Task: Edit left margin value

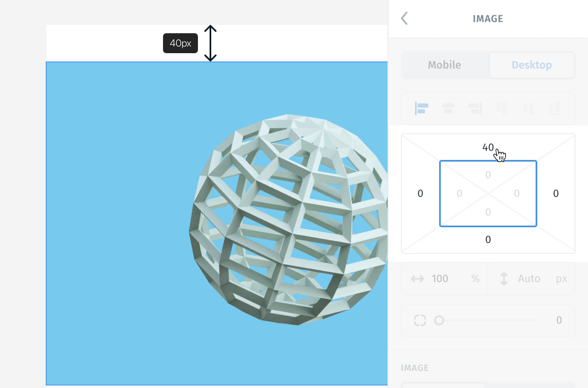Action: click(420, 193)
